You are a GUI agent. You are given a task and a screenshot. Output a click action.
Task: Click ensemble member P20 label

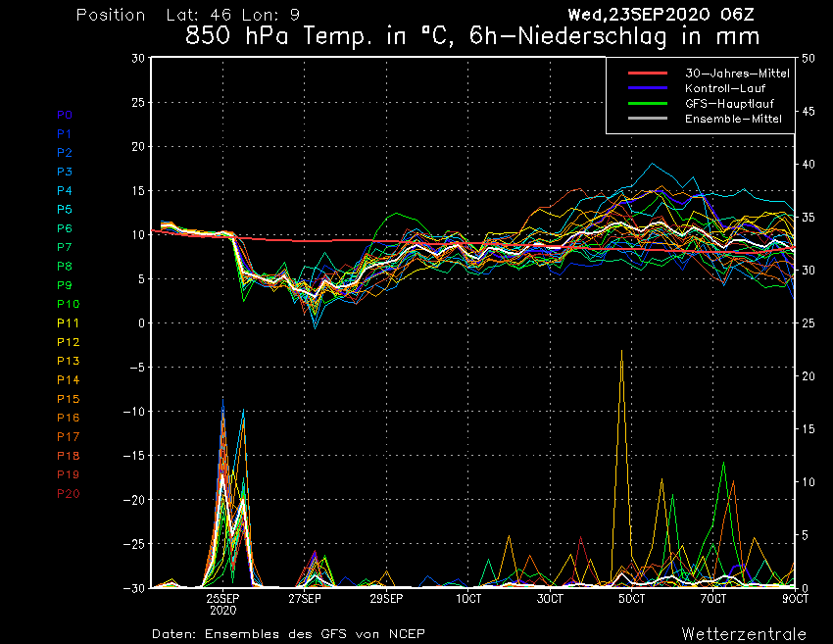coord(68,493)
